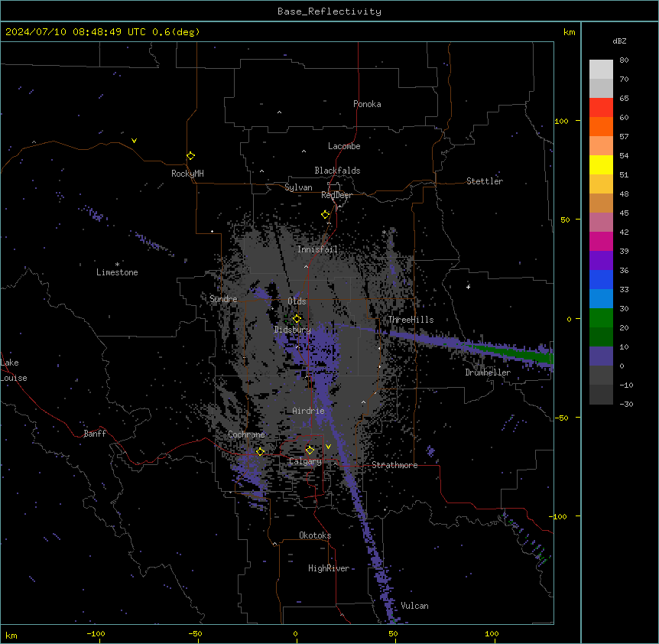The image size is (659, 644).
Task: Click the Airdrie city label
Action: click(309, 411)
